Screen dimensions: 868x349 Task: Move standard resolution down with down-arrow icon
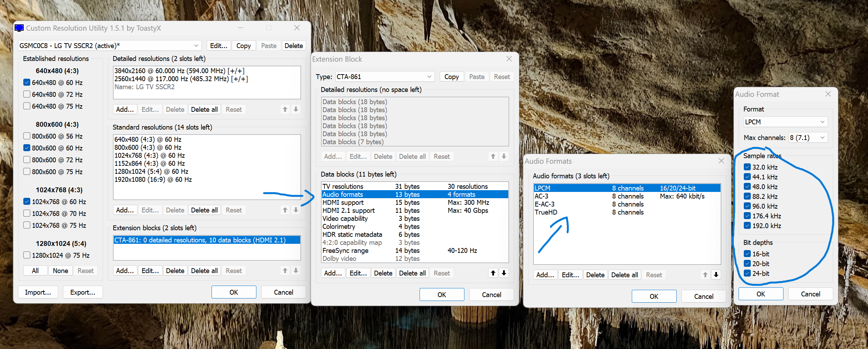[295, 210]
